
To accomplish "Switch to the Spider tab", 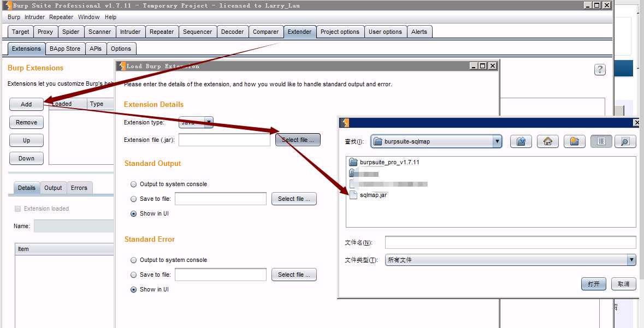I will pos(71,32).
